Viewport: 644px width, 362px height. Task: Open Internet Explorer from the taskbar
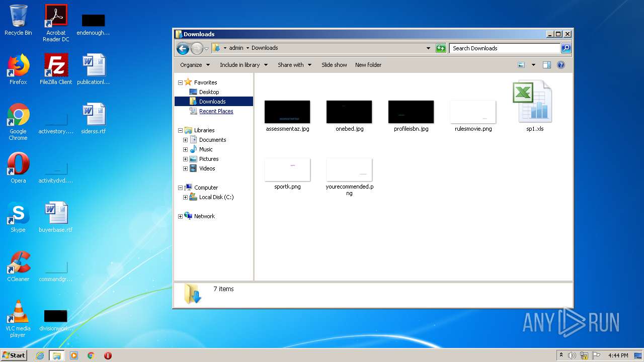point(40,355)
